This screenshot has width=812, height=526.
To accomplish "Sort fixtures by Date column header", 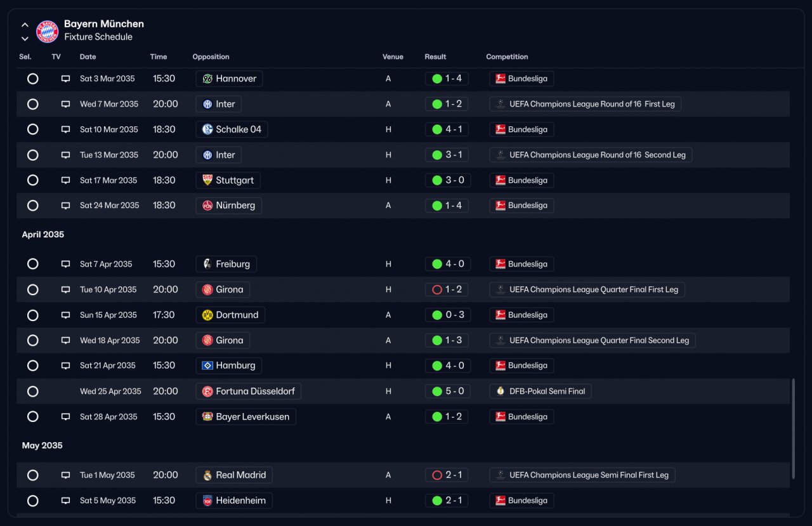I will 88,56.
